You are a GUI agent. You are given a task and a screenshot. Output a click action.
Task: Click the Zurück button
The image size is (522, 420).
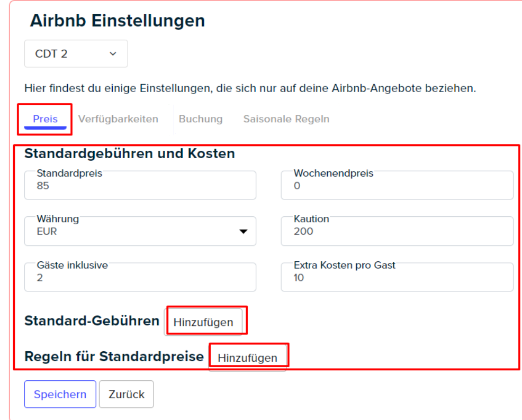pyautogui.click(x=126, y=394)
